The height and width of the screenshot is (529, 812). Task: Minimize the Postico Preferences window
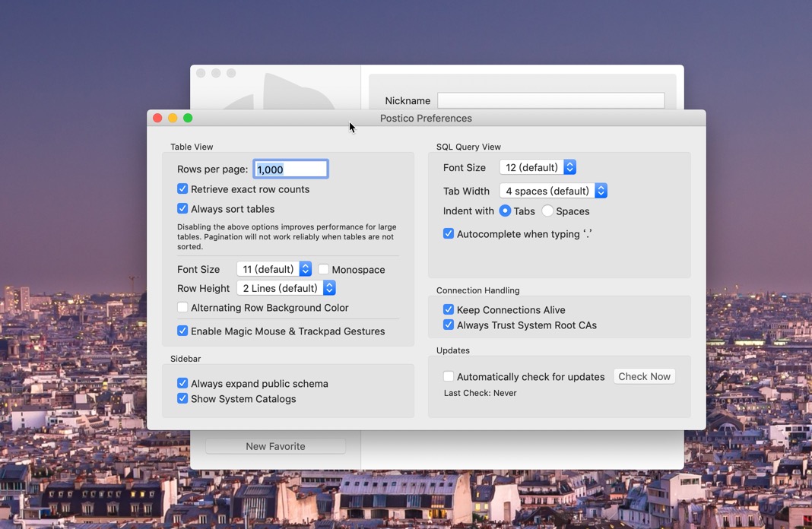tap(173, 118)
